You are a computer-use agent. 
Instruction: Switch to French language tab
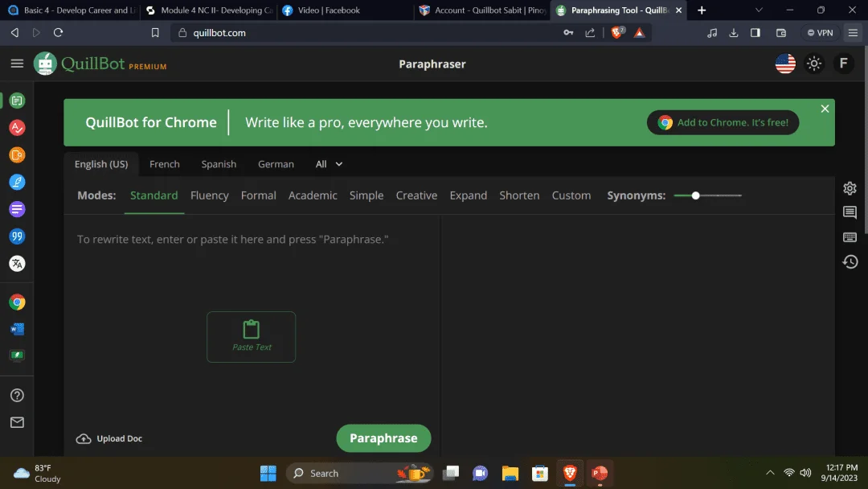pos(165,164)
